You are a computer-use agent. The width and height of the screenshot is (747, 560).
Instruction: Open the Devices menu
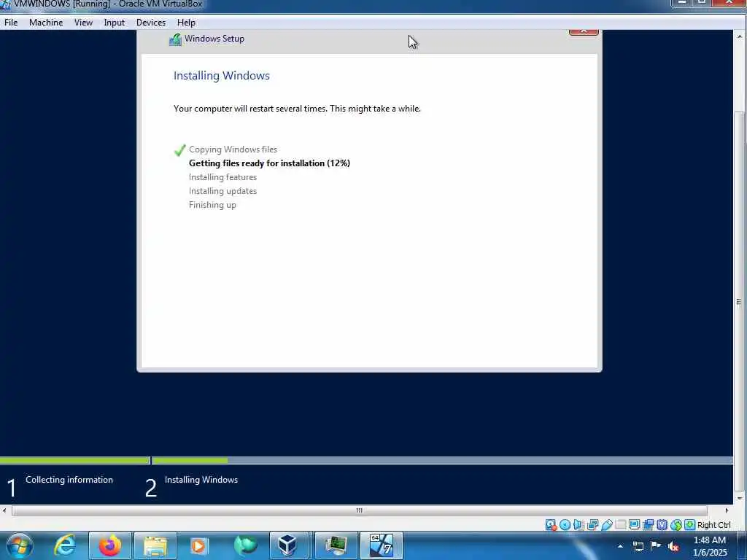click(x=151, y=23)
